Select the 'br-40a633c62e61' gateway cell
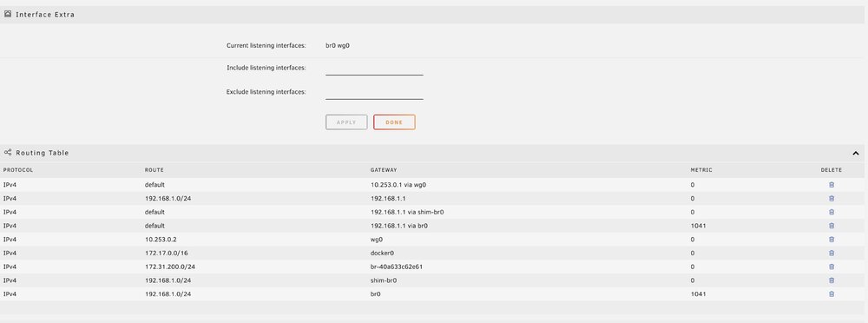This screenshot has height=323, width=868. [397, 267]
